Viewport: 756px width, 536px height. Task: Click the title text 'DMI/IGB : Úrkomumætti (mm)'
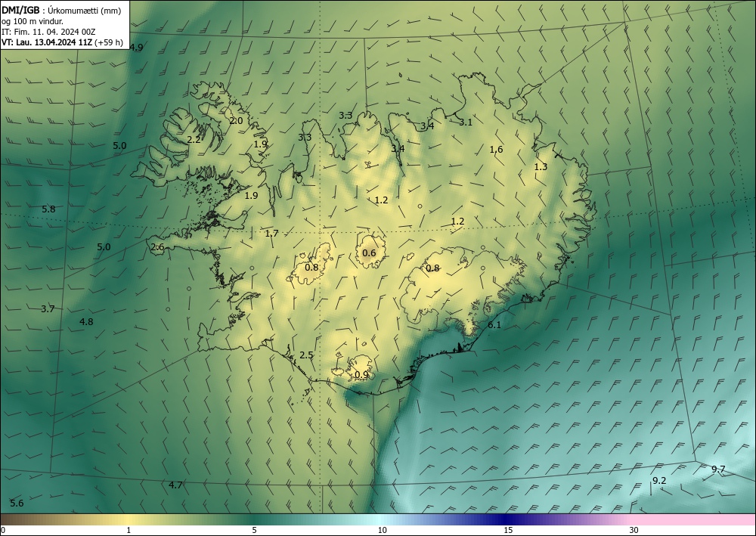(61, 10)
